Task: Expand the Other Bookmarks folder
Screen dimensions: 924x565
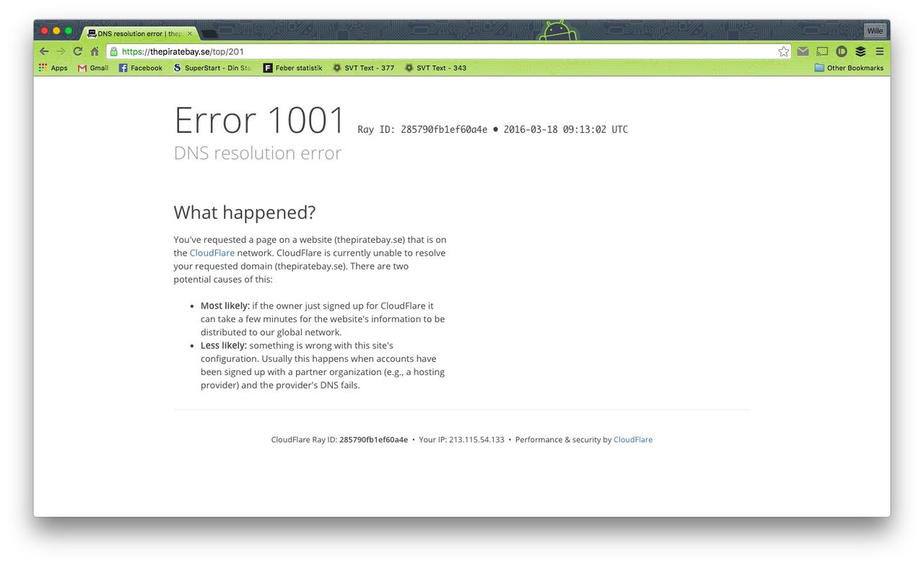Action: [x=849, y=68]
